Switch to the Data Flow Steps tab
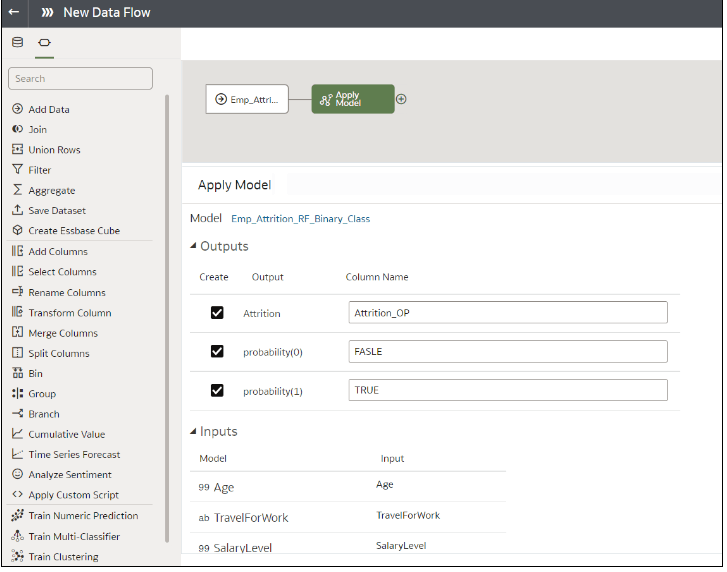 coord(44,43)
